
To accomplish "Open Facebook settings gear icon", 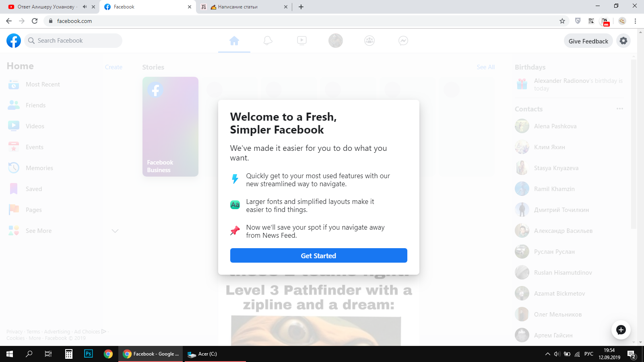I will [x=623, y=41].
